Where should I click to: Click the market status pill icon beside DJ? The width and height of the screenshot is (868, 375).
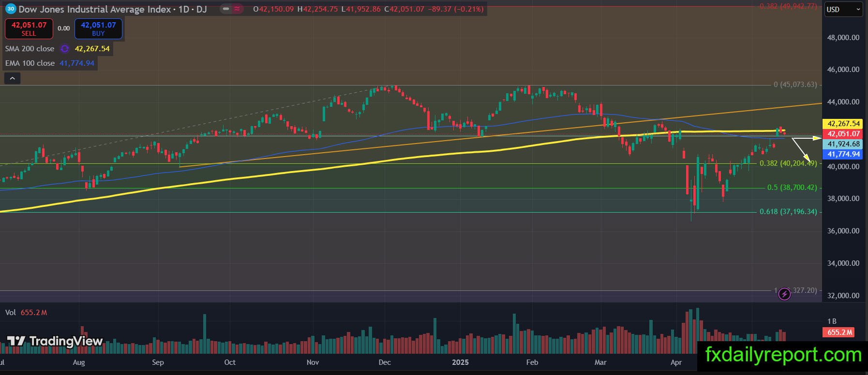(x=231, y=9)
